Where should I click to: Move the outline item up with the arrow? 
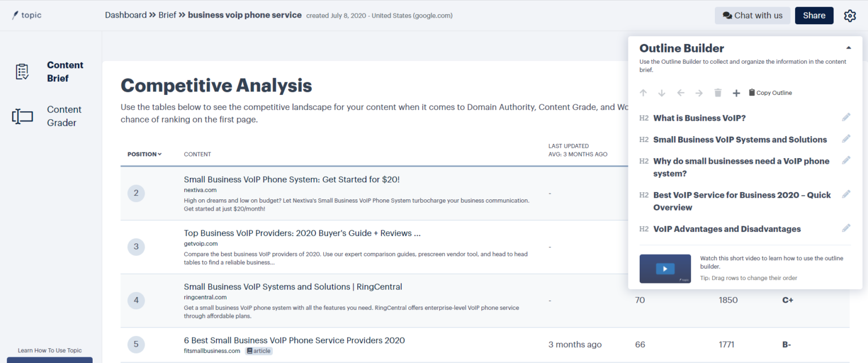(x=643, y=93)
